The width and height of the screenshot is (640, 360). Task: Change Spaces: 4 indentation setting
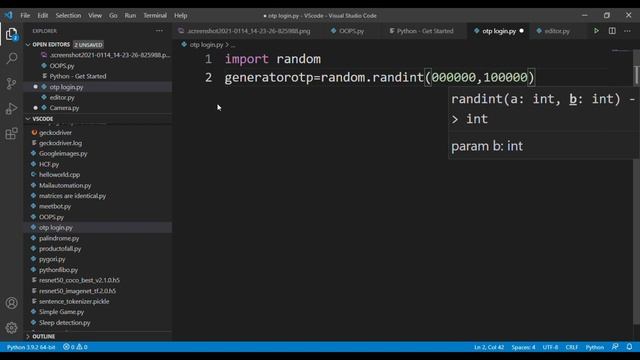(x=523, y=347)
